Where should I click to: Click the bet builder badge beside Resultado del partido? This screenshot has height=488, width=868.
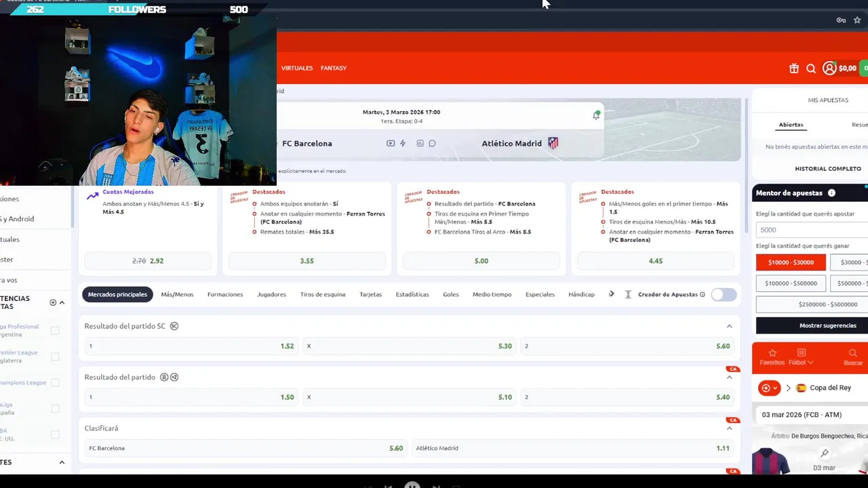point(164,377)
